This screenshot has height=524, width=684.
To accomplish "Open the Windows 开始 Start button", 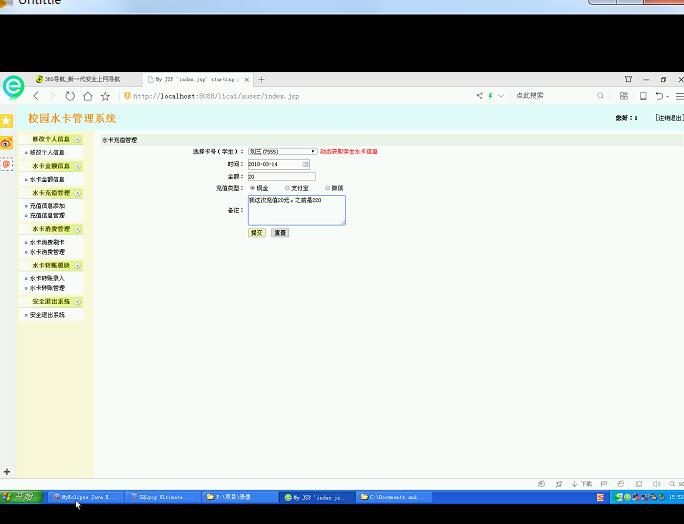I will (21, 497).
